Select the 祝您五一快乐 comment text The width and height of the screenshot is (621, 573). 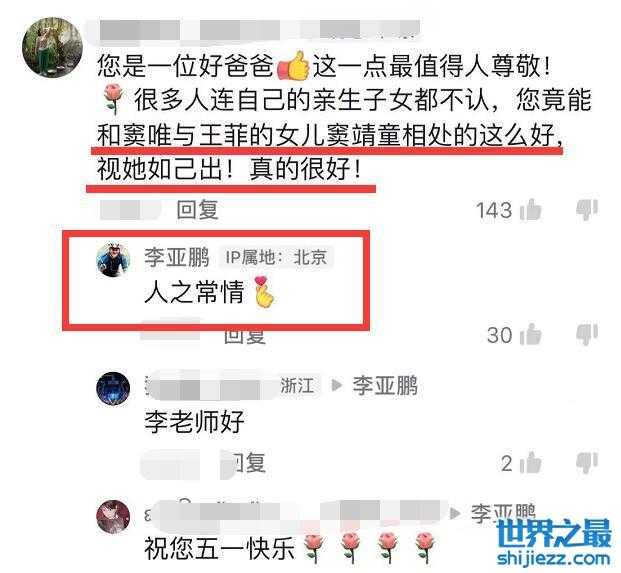pyautogui.click(x=219, y=549)
